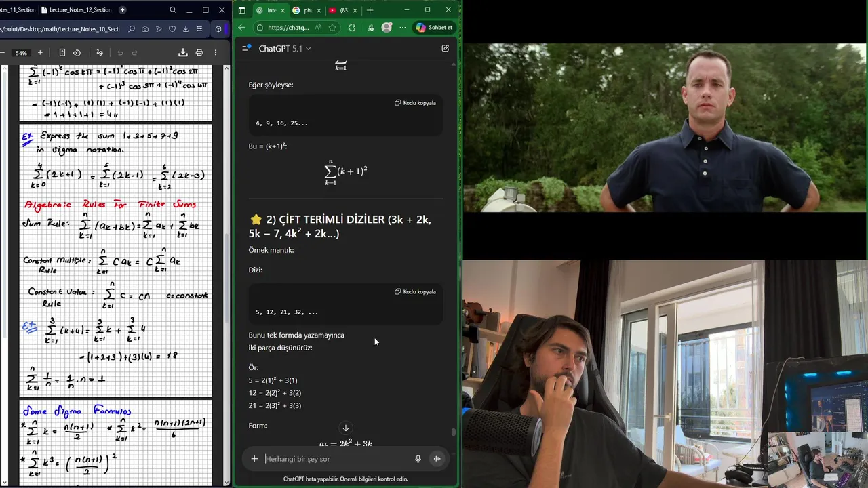Viewport: 868px width, 488px height.
Task: Download the PDF from the viewer toolbar
Action: (182, 53)
